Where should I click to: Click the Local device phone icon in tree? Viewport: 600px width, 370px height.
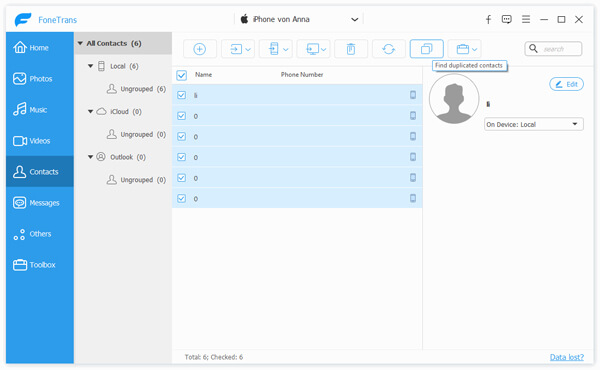(101, 66)
